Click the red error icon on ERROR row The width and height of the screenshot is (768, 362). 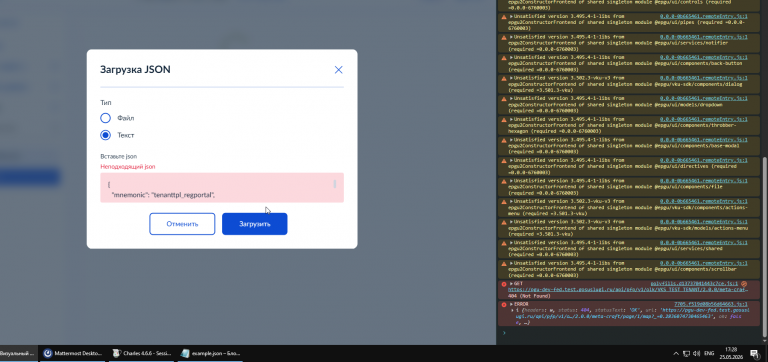[x=504, y=305]
